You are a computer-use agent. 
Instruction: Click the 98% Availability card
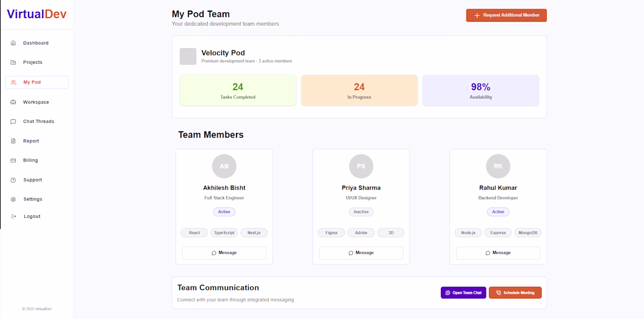481,90
